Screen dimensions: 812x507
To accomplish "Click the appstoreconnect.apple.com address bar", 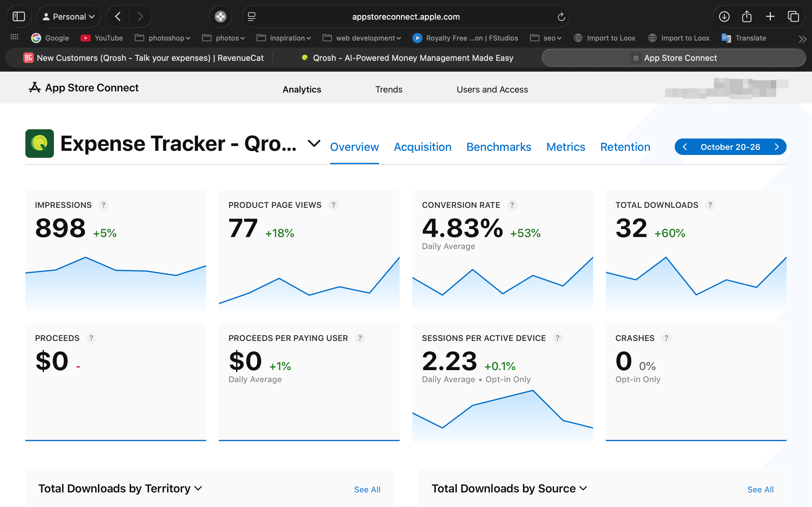I will point(406,17).
